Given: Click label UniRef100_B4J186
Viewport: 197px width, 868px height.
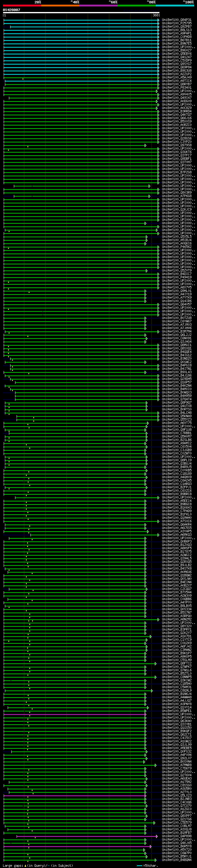Looking at the screenshot, I should [177, 375].
